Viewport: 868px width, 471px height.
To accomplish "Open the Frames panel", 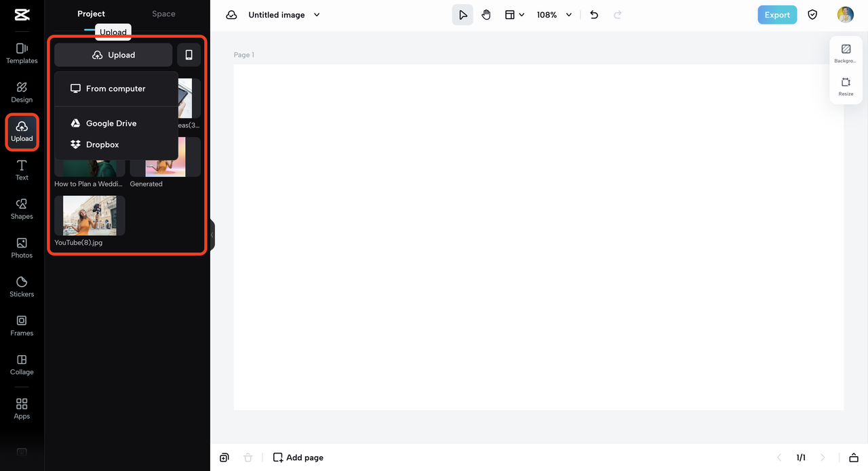I will pyautogui.click(x=22, y=325).
